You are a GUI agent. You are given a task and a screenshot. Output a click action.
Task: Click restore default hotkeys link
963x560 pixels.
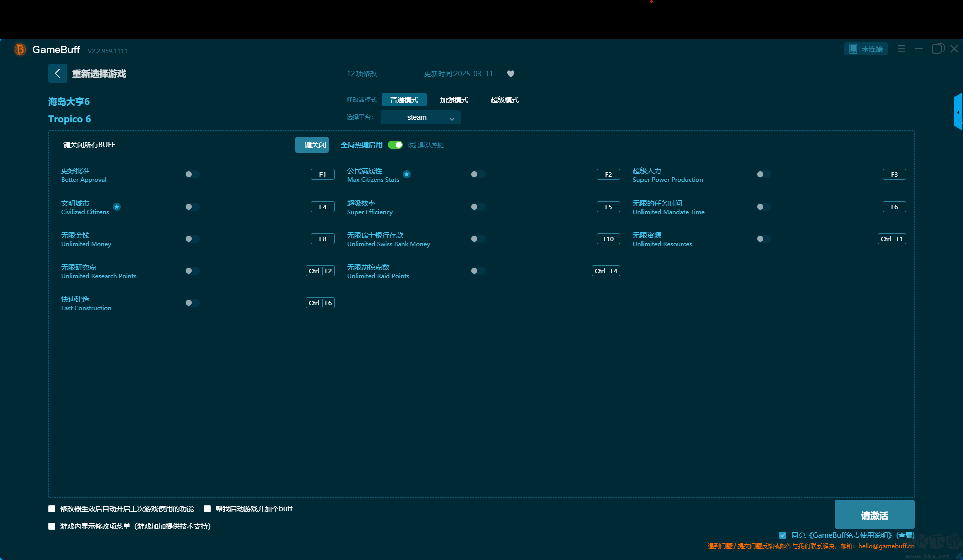[425, 145]
